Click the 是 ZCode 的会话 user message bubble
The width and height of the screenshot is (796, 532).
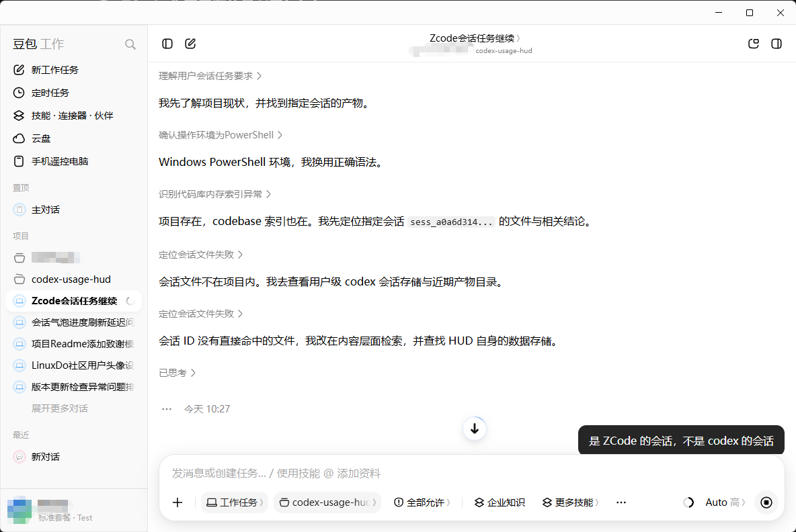point(681,441)
